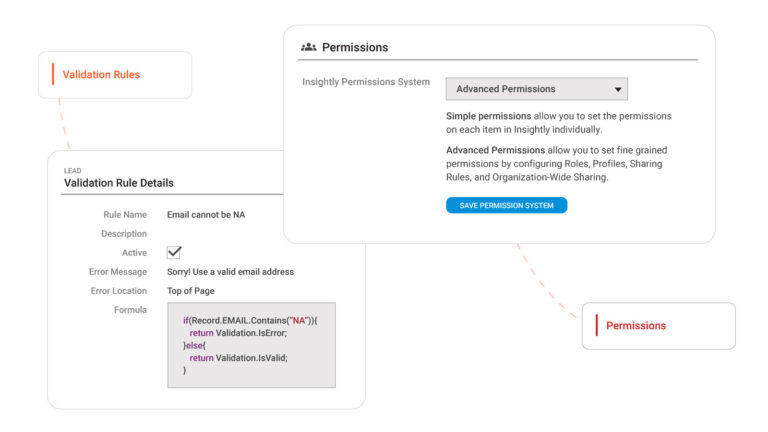Select the red Permissions label card
Screen dimensions: 768x432
pyautogui.click(x=659, y=326)
